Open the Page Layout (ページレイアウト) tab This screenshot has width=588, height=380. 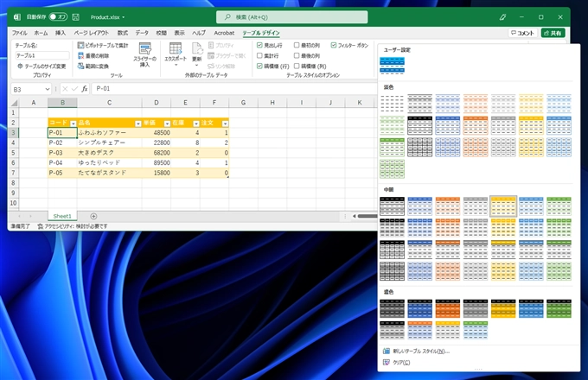click(91, 33)
